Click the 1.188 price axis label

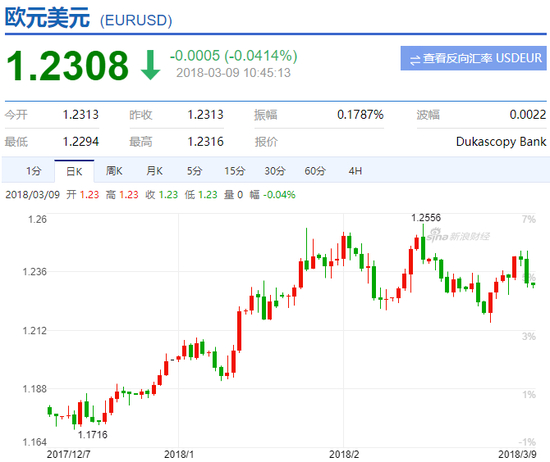pyautogui.click(x=34, y=389)
